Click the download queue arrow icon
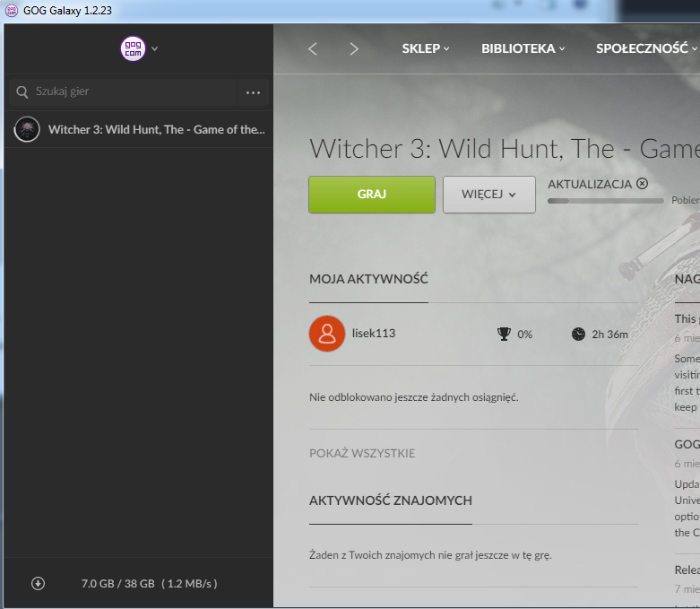This screenshot has width=700, height=609. click(x=38, y=584)
